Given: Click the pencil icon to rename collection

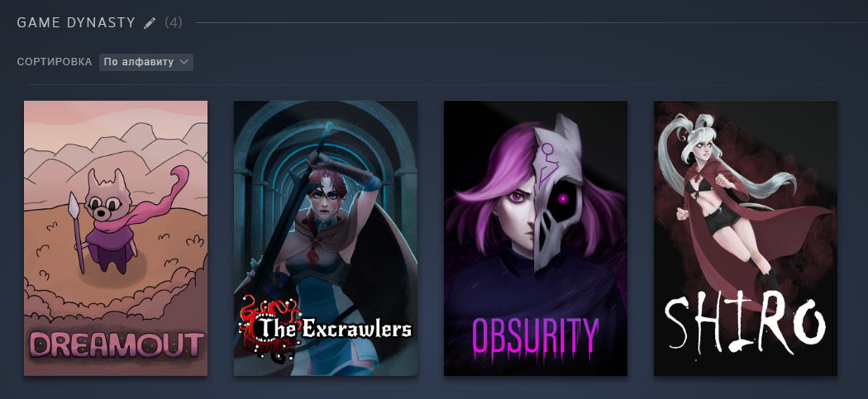Looking at the screenshot, I should click(x=150, y=23).
